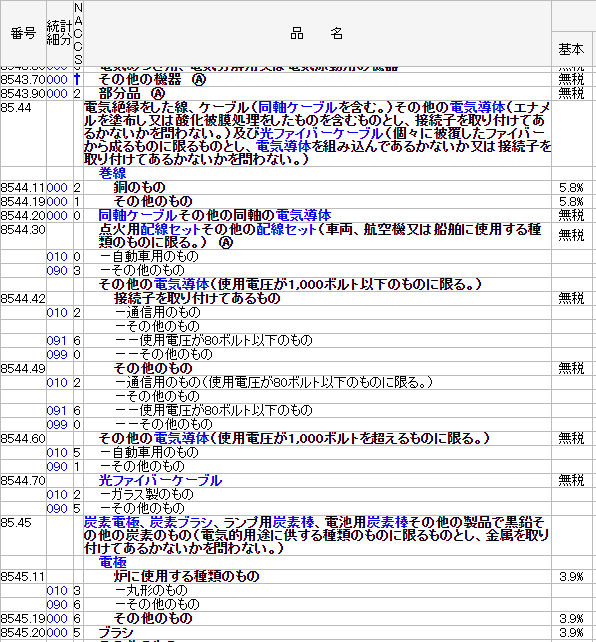596x642 pixels.
Task: Open code 090 under 8544.60
Action: (x=57, y=467)
